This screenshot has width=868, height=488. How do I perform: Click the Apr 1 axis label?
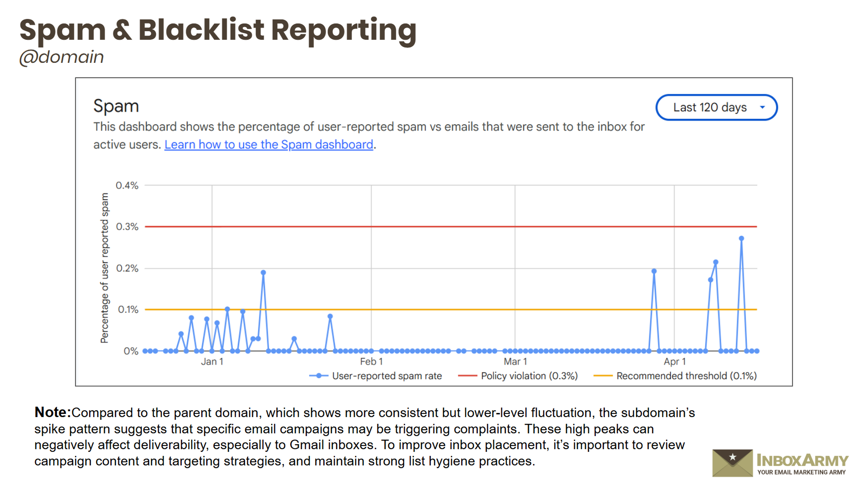pyautogui.click(x=675, y=361)
